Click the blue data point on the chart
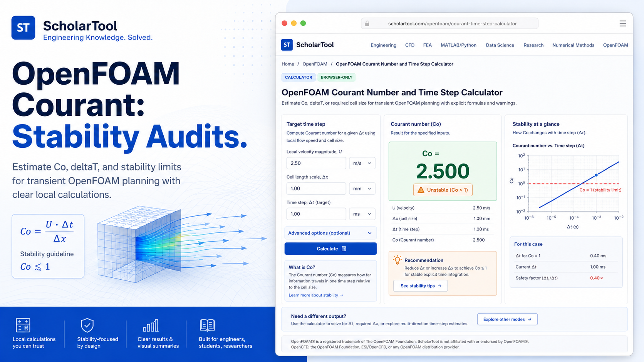This screenshot has height=362, width=644. (x=596, y=175)
